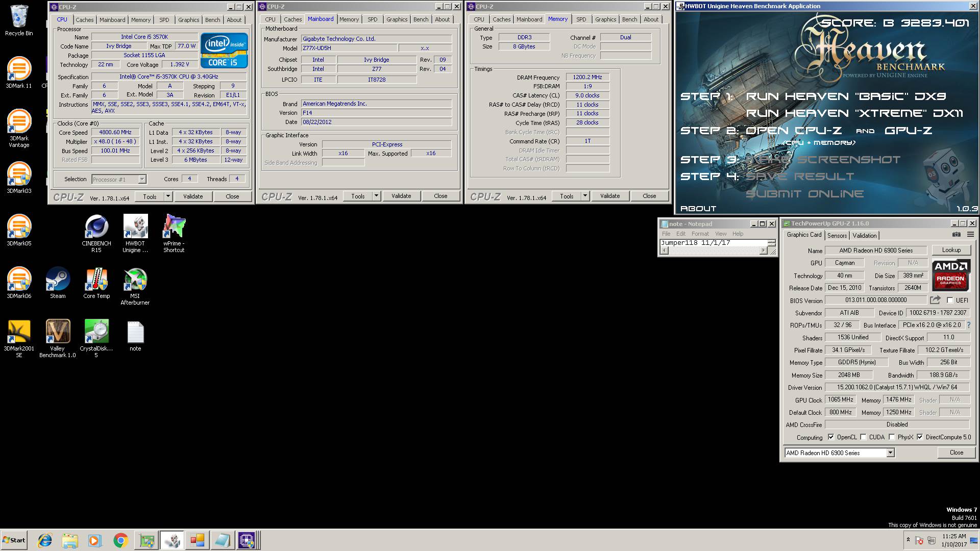Open Tools dropdown arrow in Mainboard window
This screenshot has height=551, width=980.
[376, 195]
